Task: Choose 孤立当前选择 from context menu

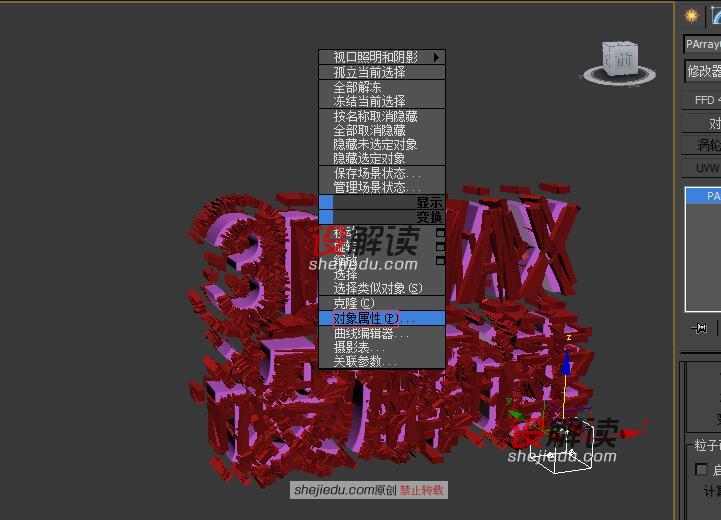Action: [382, 72]
